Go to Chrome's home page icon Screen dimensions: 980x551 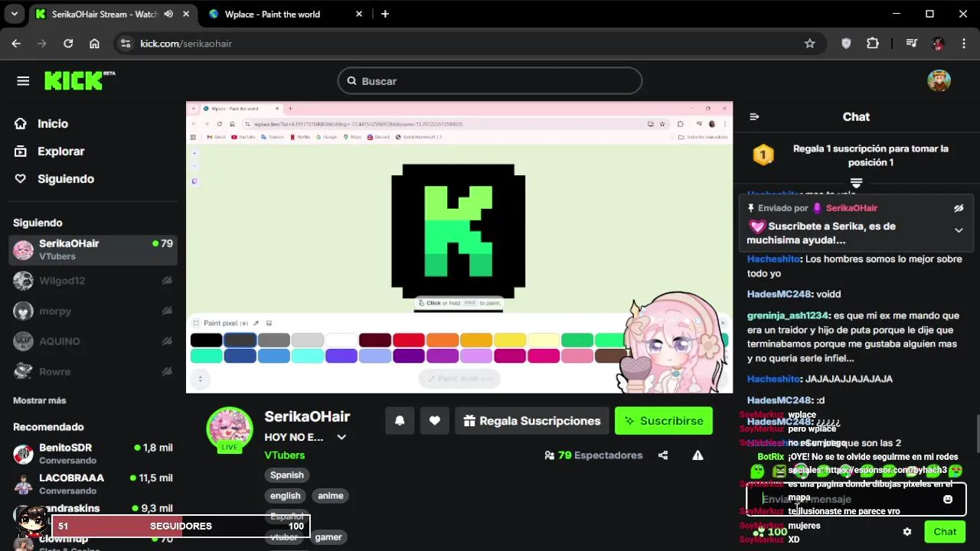94,44
